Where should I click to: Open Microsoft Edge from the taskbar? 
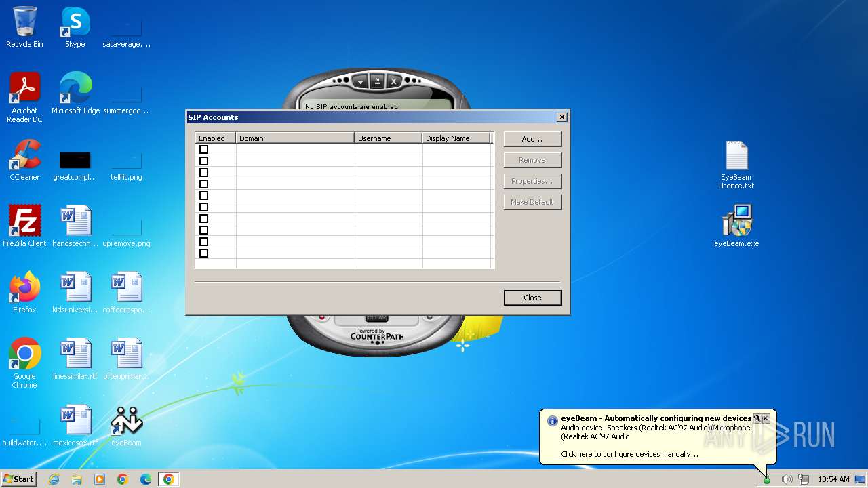(x=146, y=479)
